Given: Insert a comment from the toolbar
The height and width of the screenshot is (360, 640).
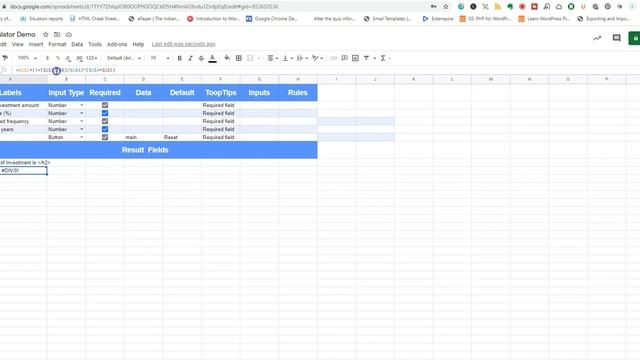Looking at the screenshot, I should 344,58.
